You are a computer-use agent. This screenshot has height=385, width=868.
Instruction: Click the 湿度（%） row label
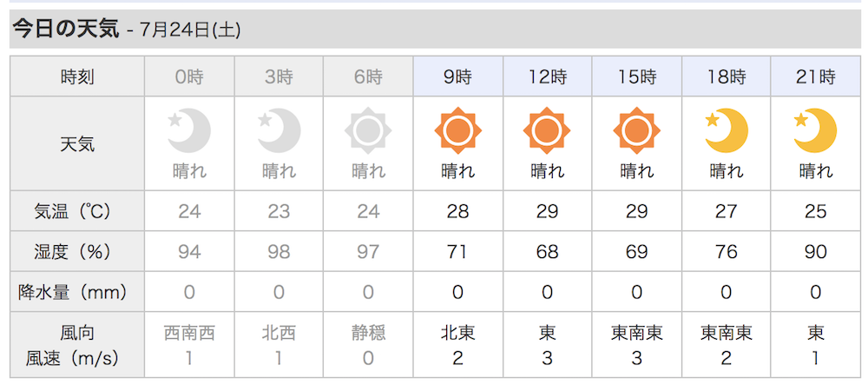[77, 251]
